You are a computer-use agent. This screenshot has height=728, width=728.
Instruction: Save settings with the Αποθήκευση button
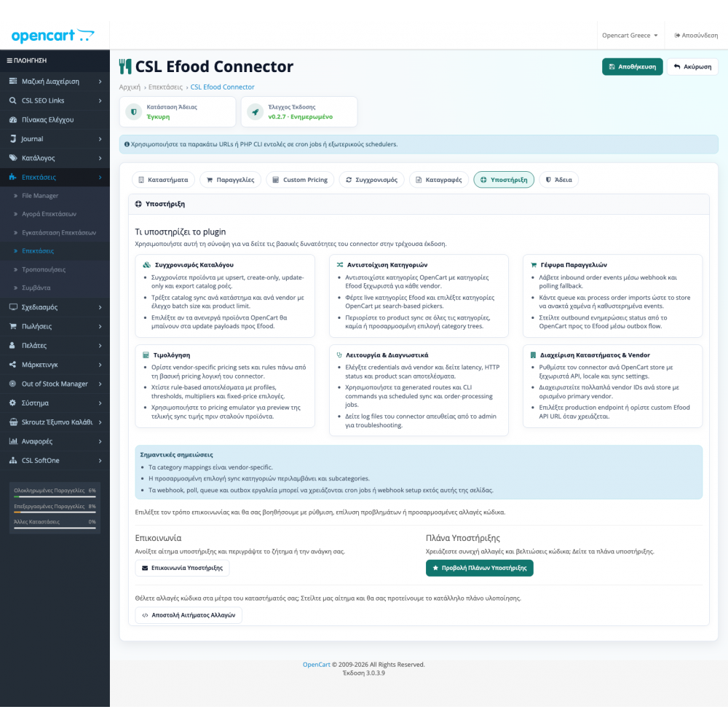coord(633,67)
